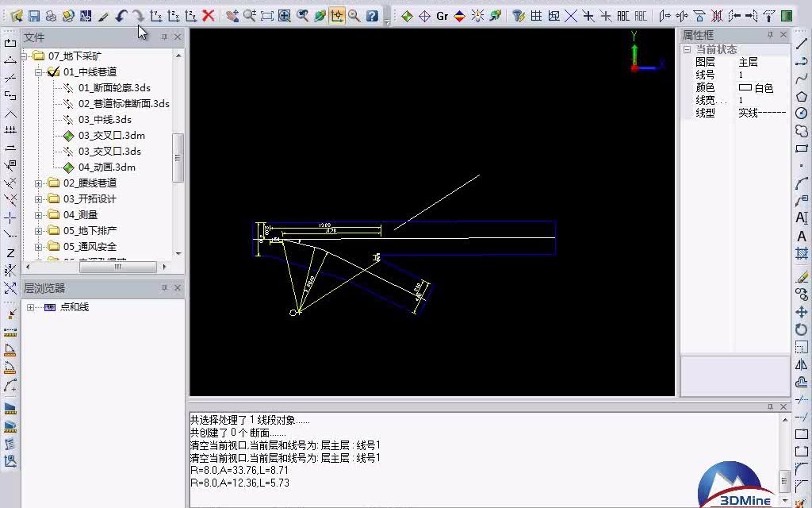The image size is (812, 508).
Task: Expand the 02_腰线巷道 folder
Action: click(37, 183)
